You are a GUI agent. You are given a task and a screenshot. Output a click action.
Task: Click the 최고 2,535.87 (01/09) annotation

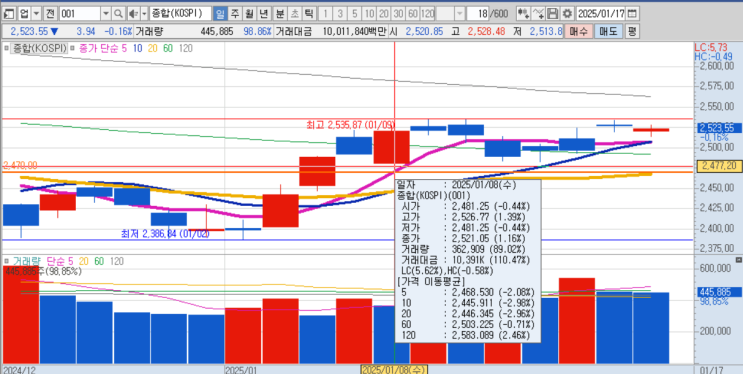pos(351,125)
